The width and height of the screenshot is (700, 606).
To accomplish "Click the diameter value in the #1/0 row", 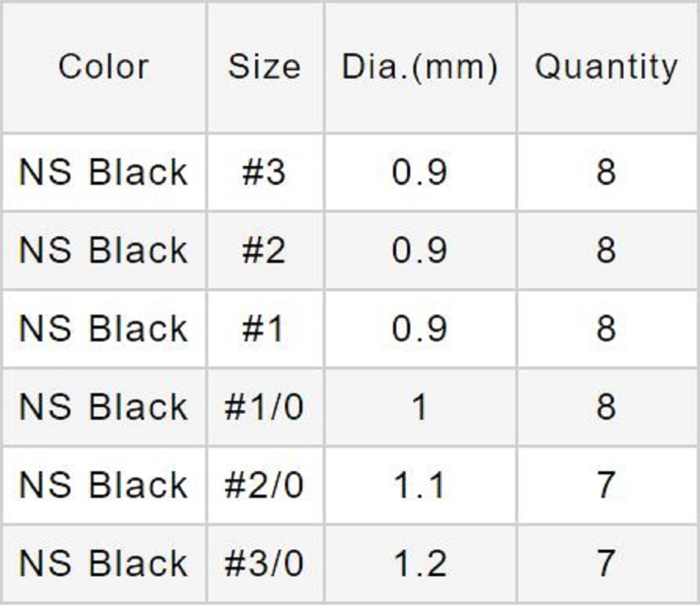I will coord(420,407).
